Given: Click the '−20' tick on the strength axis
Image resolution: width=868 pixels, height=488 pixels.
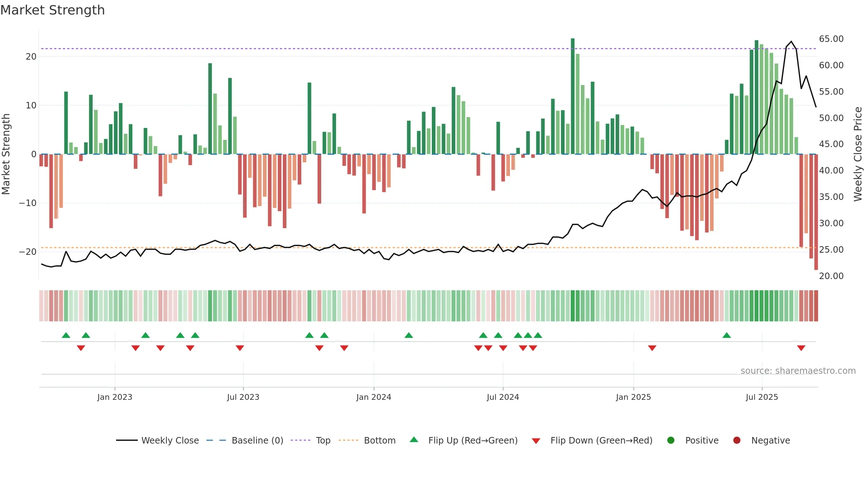Looking at the screenshot, I should (28, 252).
